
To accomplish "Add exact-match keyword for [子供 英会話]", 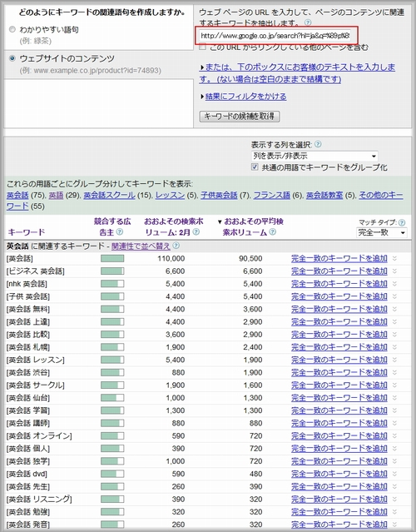I will 339,296.
